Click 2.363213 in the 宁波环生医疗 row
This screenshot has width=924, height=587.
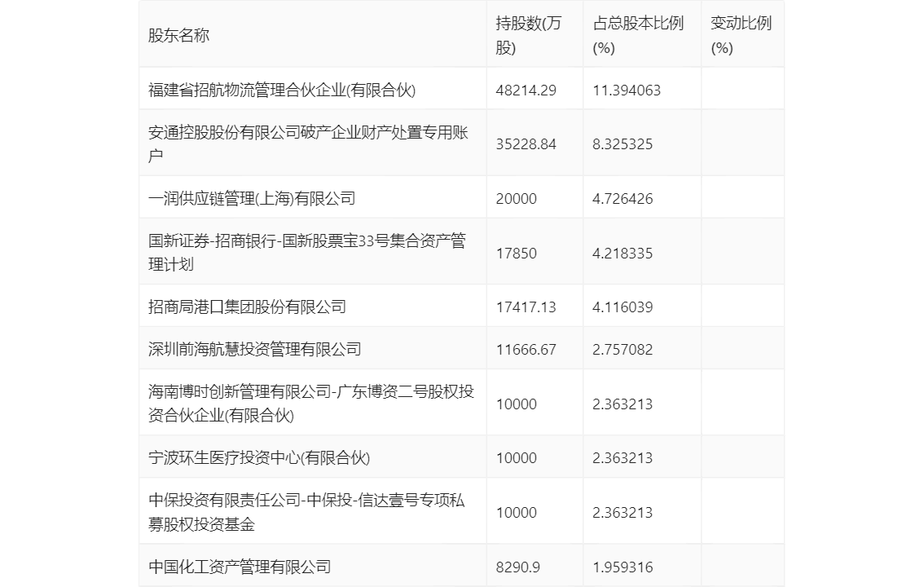click(623, 458)
